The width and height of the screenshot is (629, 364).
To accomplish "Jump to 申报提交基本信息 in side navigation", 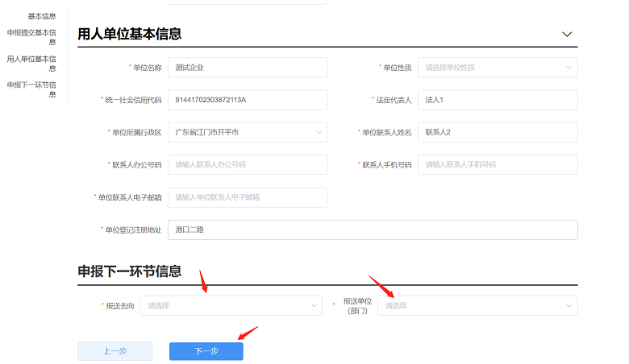I will coord(31,37).
